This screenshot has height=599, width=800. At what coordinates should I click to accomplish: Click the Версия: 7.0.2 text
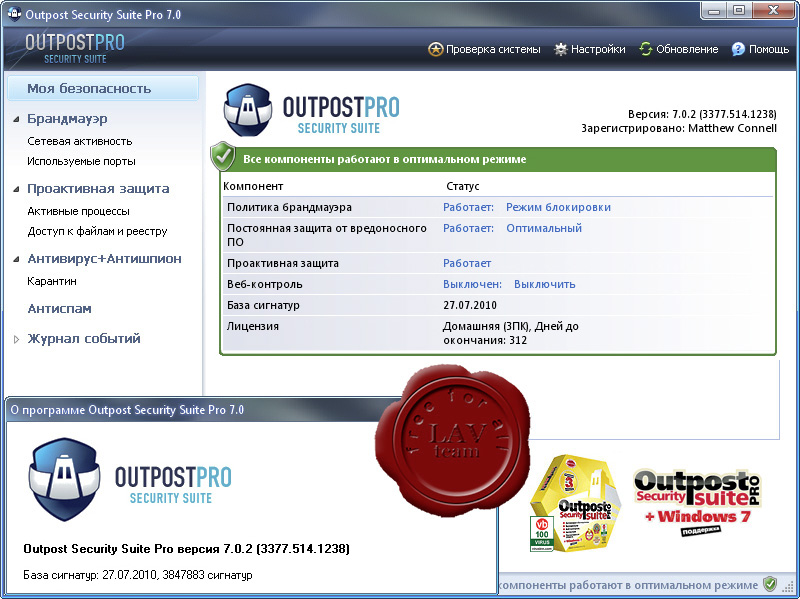pos(702,114)
